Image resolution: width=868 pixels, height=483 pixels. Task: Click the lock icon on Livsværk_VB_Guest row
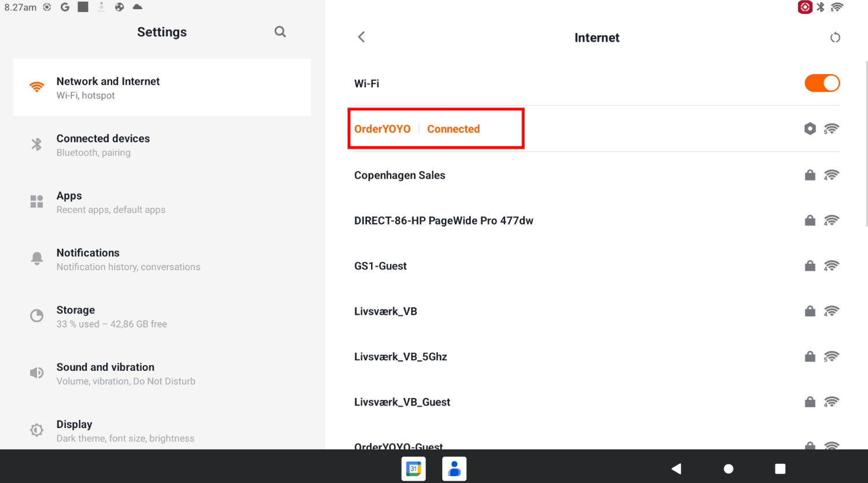(x=810, y=401)
